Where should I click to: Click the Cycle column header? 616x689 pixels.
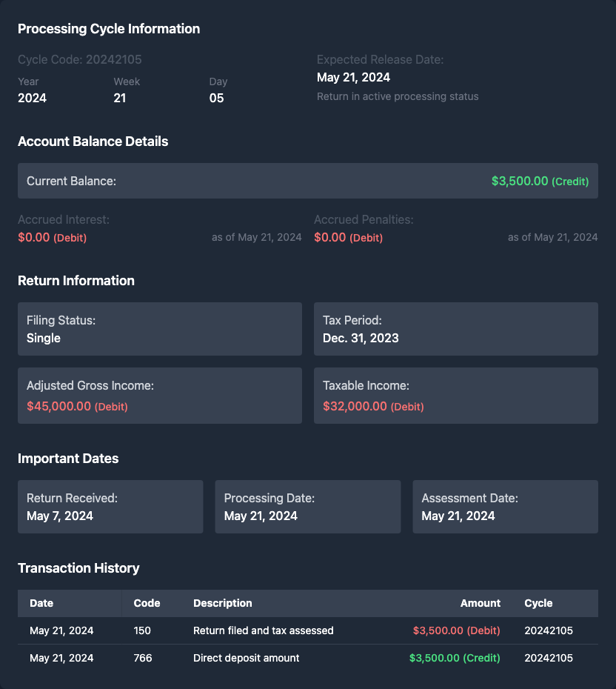[x=538, y=603]
